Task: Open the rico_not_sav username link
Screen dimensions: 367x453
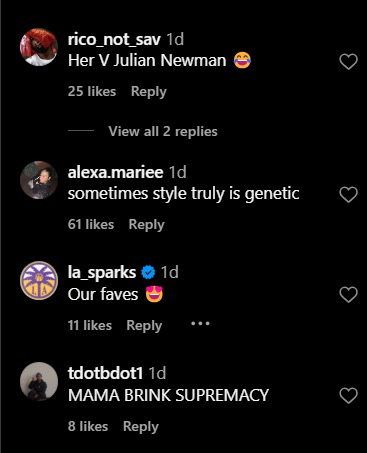Action: coord(114,40)
